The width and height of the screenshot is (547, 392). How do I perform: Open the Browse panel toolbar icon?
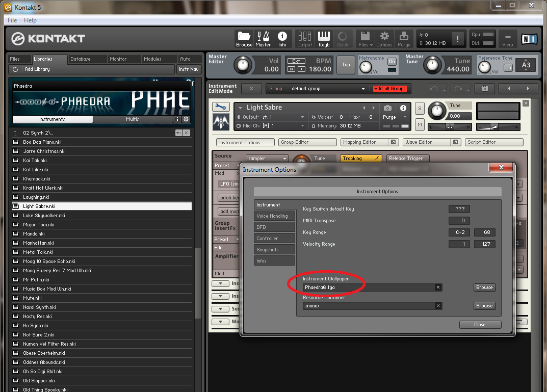click(x=244, y=39)
